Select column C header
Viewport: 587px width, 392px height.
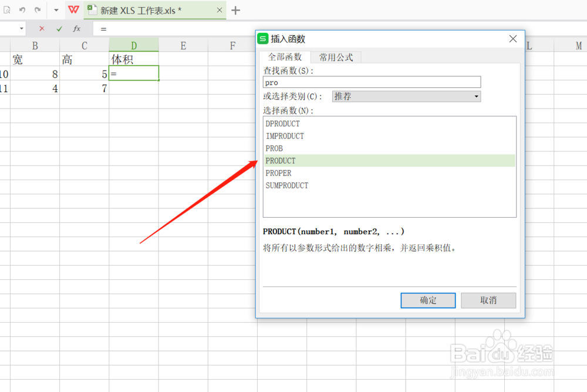click(84, 46)
